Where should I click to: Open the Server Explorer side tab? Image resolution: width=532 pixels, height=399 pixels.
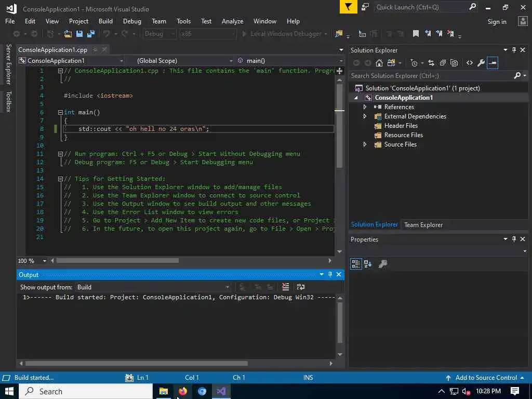(8, 64)
